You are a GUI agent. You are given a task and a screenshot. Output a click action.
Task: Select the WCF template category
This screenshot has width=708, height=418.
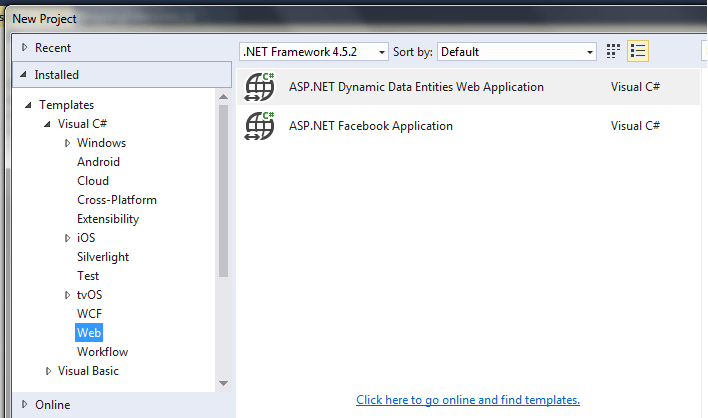[x=89, y=314]
